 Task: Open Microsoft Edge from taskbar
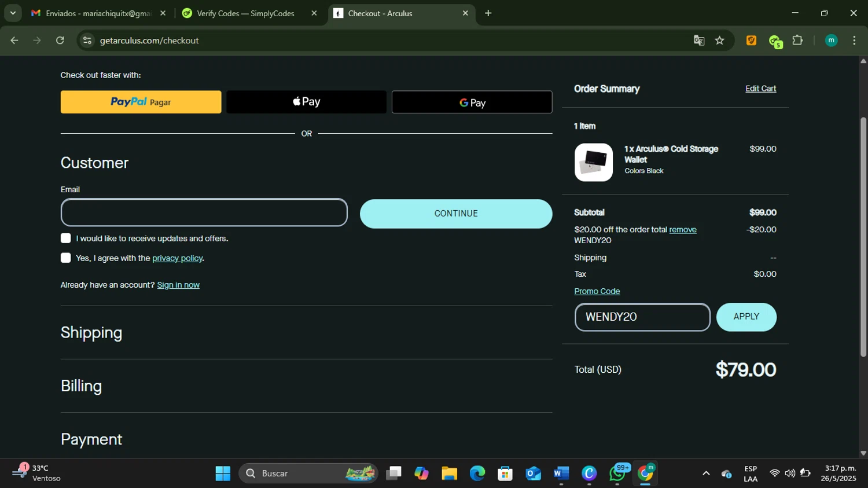(477, 474)
